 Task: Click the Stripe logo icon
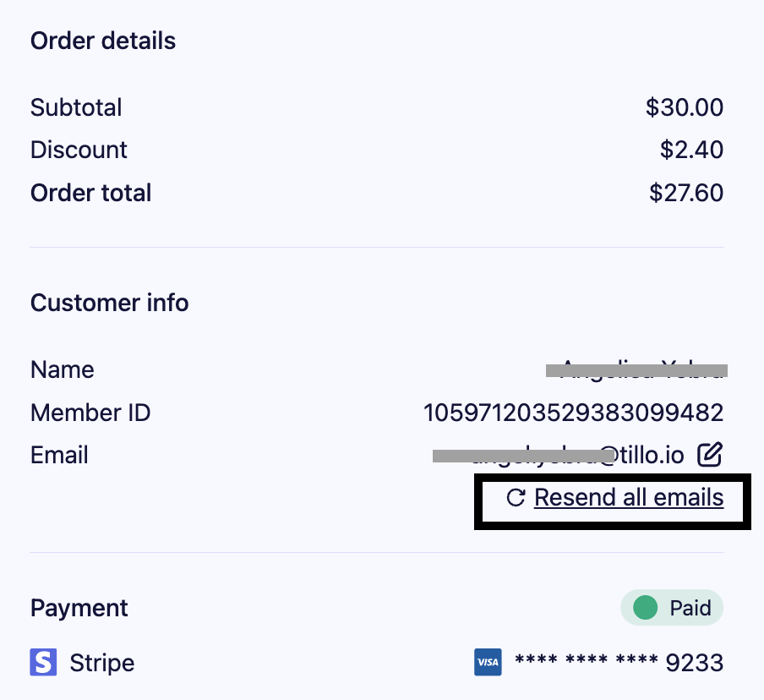[x=43, y=663]
